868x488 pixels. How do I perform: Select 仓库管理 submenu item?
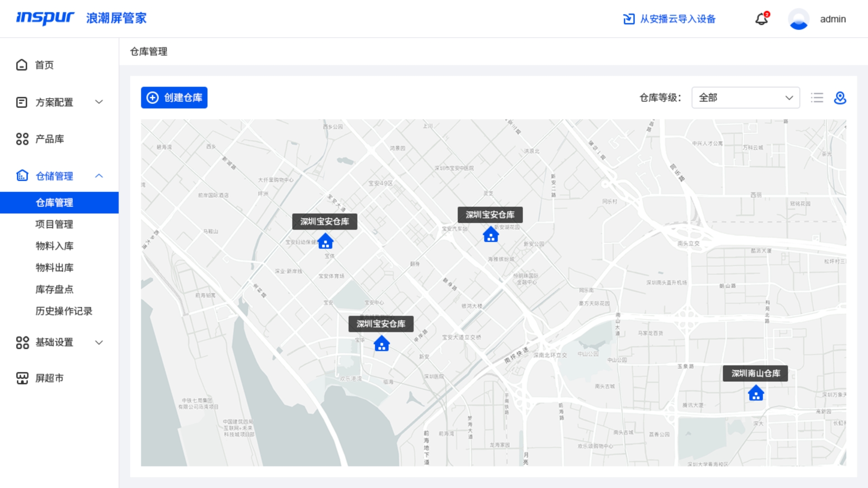coord(59,202)
